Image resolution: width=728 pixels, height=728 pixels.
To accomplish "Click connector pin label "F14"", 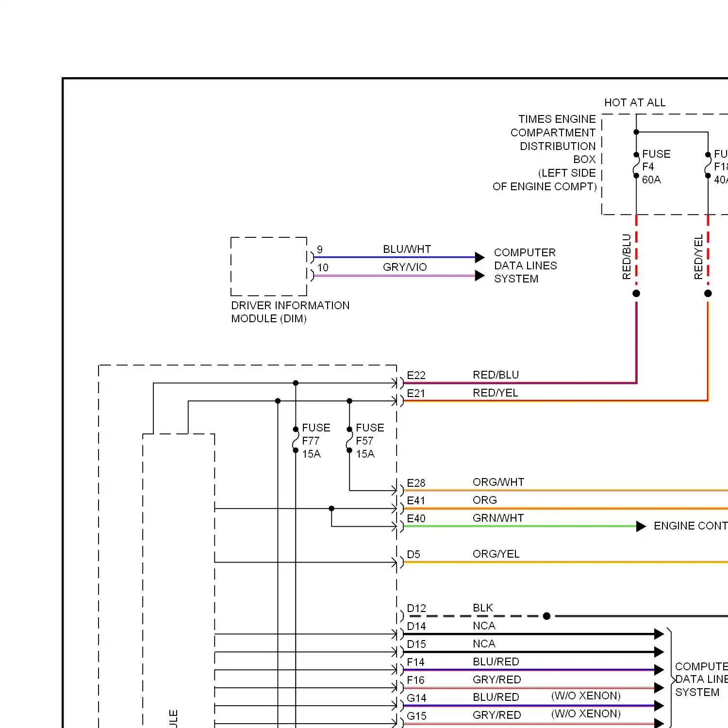I will [x=415, y=662].
